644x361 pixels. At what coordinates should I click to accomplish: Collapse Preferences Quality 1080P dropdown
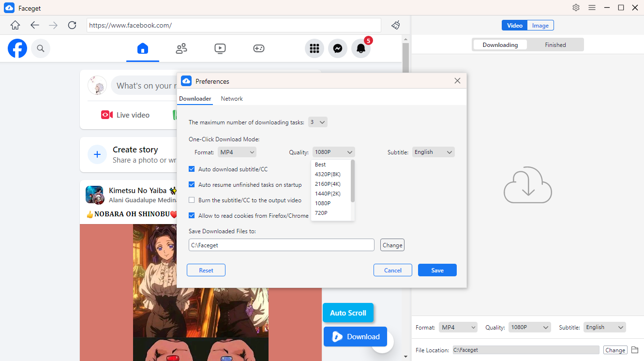(334, 152)
